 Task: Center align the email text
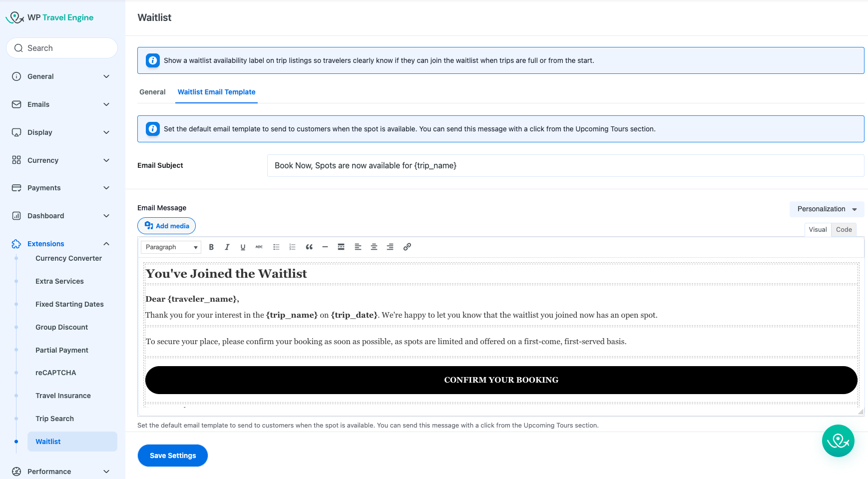(374, 247)
